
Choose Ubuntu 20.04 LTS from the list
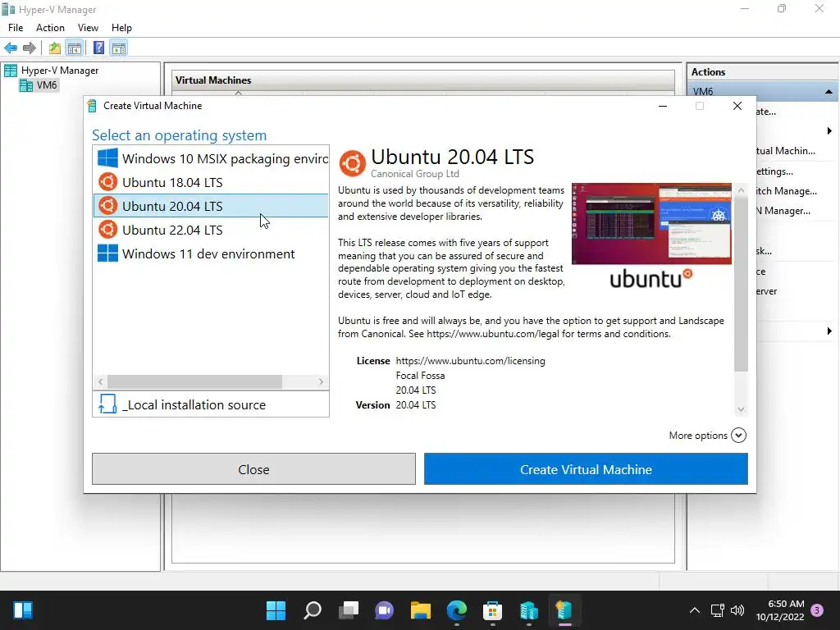[211, 206]
